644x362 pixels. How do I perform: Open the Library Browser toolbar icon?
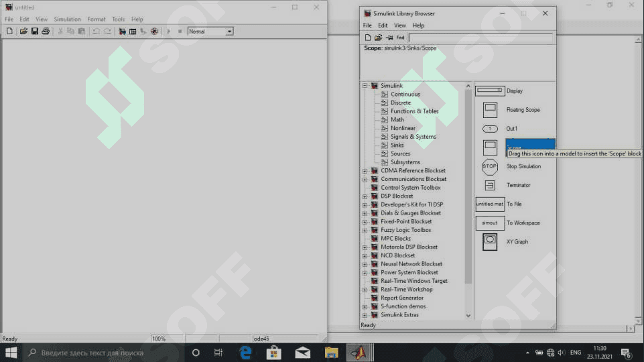pos(122,32)
